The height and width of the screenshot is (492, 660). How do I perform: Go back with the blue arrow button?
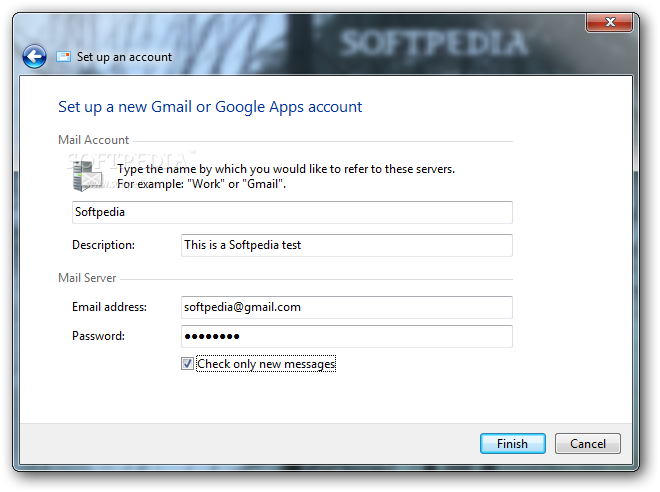pos(35,56)
